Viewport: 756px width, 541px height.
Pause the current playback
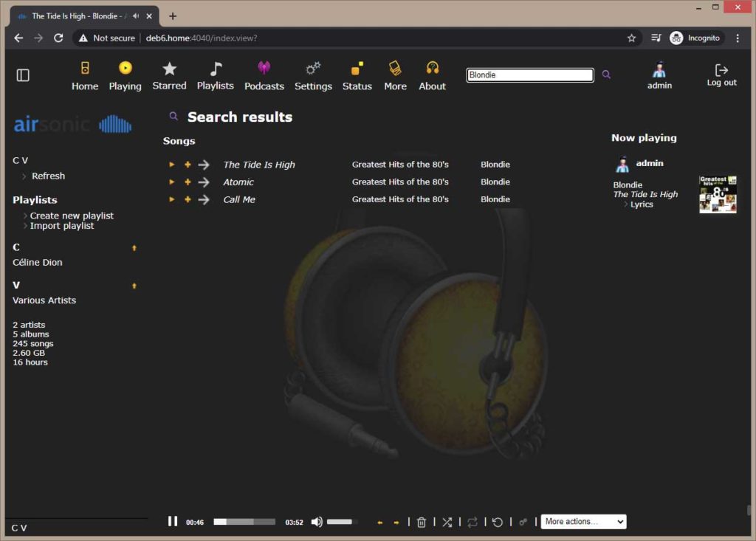173,521
